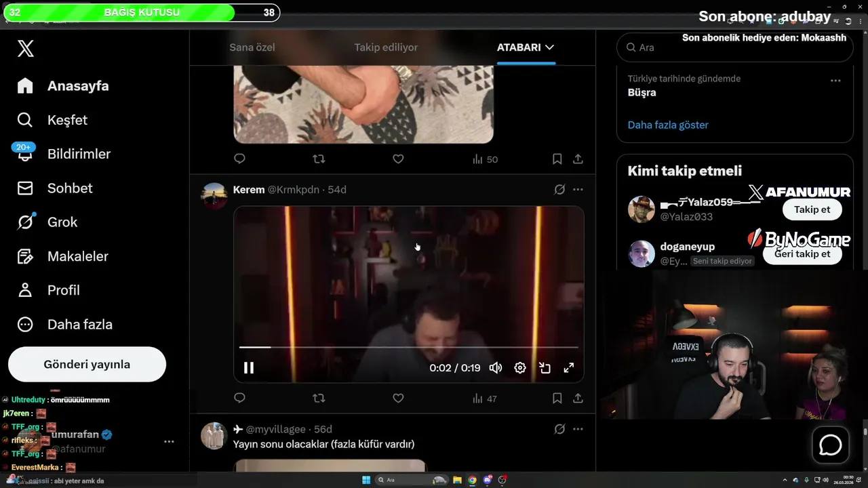Toggle picture-in-picture on video

click(x=545, y=368)
